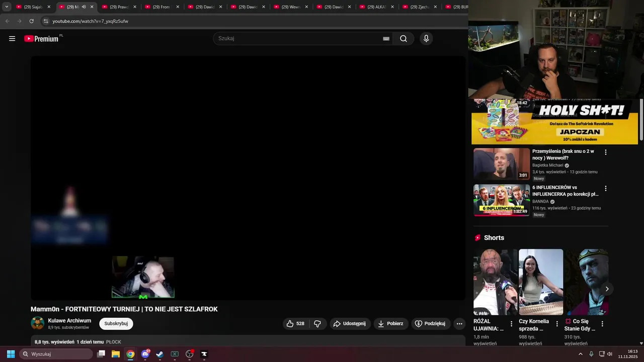
Task: Toggle system volume icon in tray
Action: click(610, 354)
